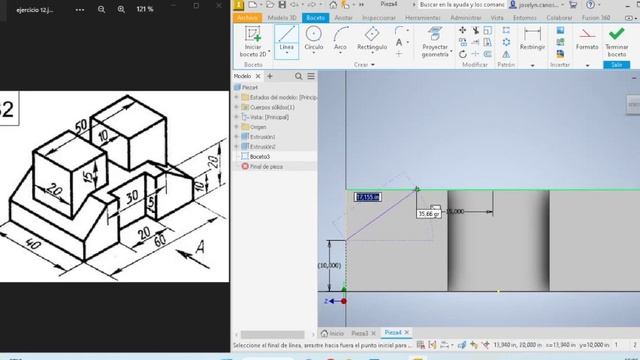Expand the Origen folder node
Screen dimensions: 640x360
[x=236, y=127]
